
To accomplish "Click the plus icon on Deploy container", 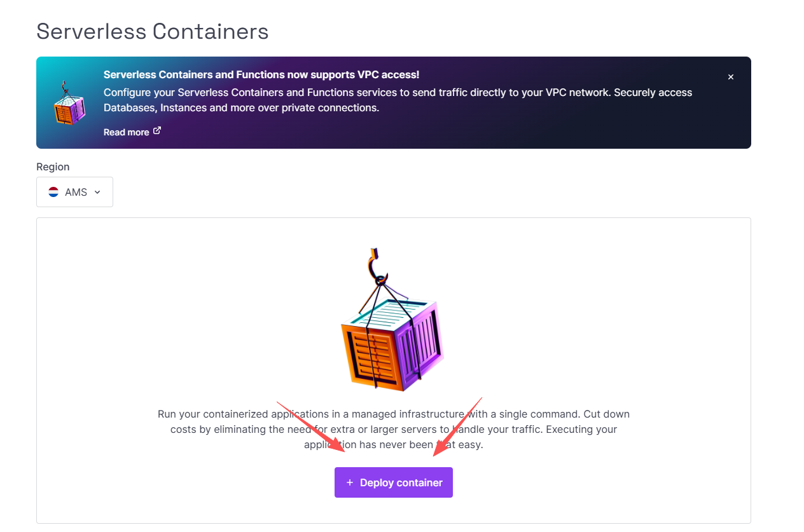I will point(349,483).
